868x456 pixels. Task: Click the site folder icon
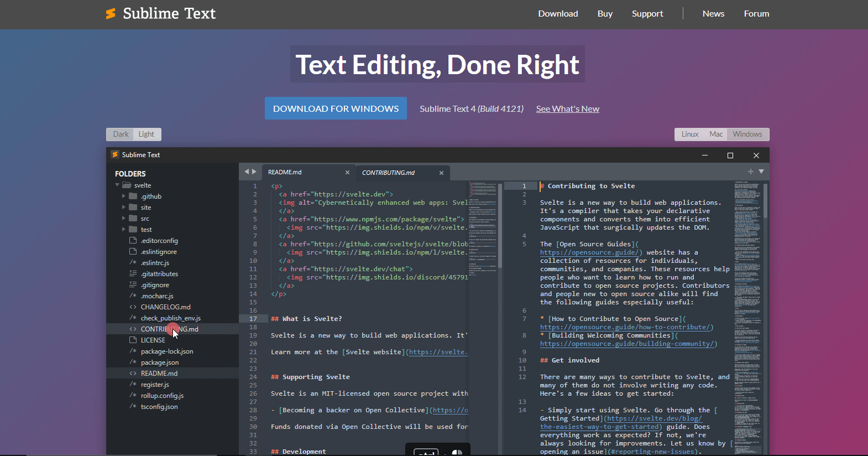(x=133, y=208)
